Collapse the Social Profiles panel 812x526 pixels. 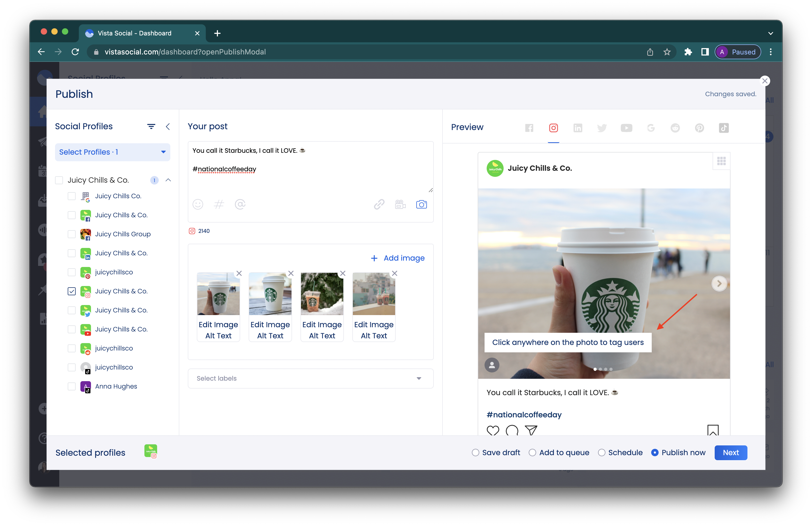point(168,126)
